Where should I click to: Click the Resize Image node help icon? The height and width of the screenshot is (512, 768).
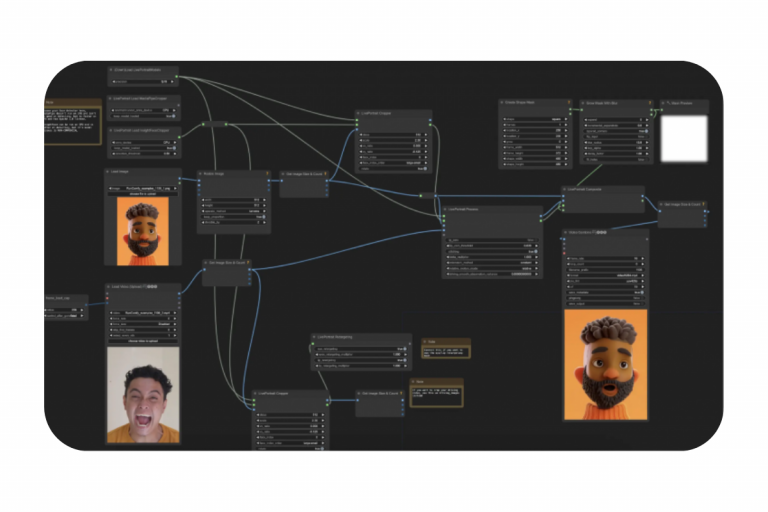point(266,173)
